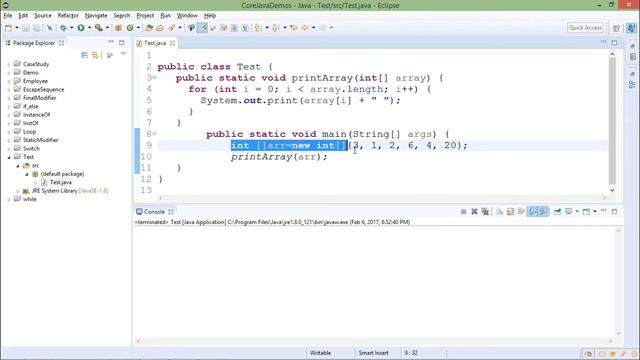Select the StaticModifier project
640x360 pixels.
pos(40,140)
